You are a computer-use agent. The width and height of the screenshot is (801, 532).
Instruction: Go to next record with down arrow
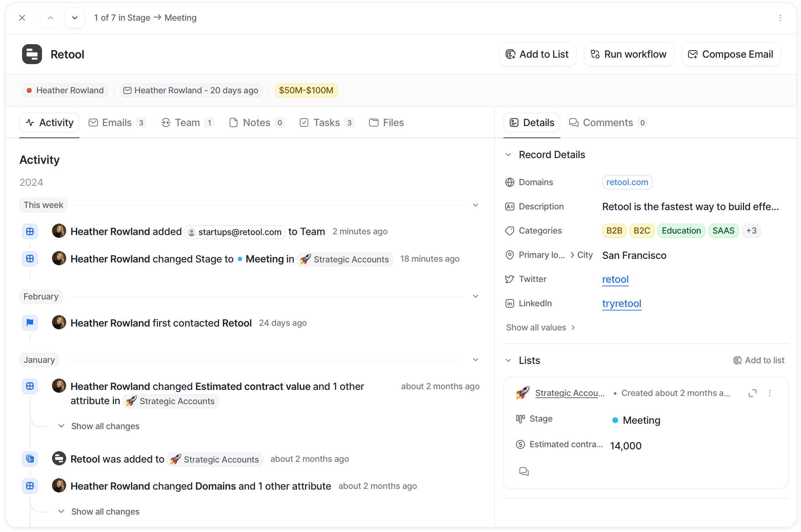coord(75,18)
